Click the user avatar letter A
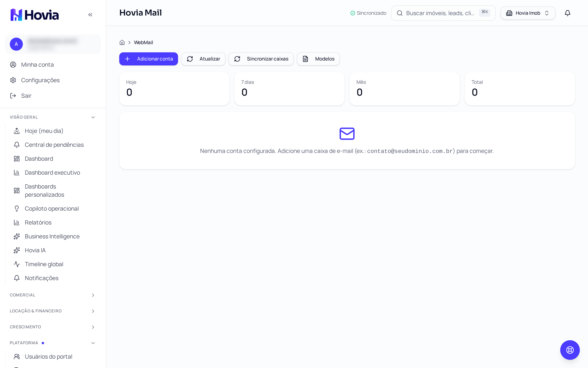 [16, 44]
